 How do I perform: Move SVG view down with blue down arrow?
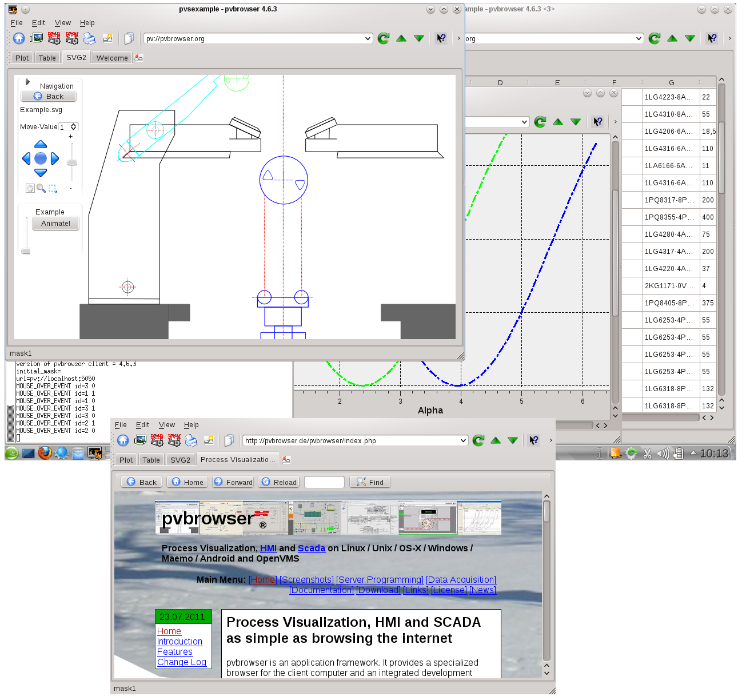[41, 172]
